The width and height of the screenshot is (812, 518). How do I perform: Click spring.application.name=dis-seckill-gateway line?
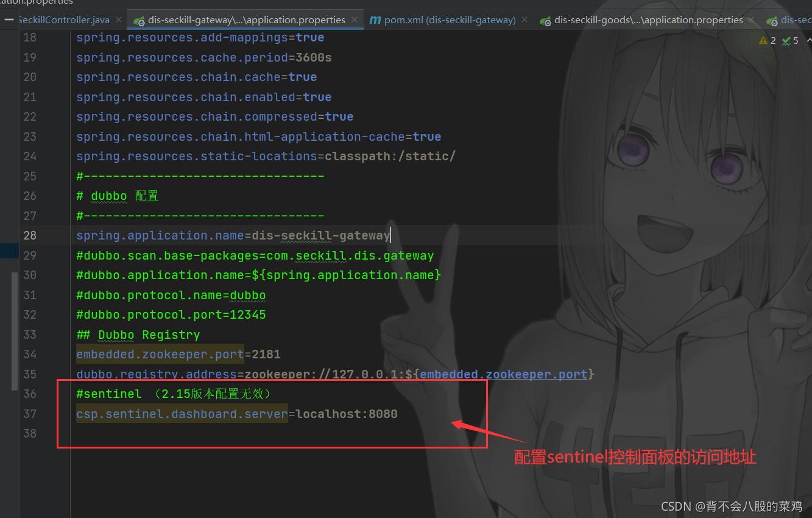(x=233, y=235)
